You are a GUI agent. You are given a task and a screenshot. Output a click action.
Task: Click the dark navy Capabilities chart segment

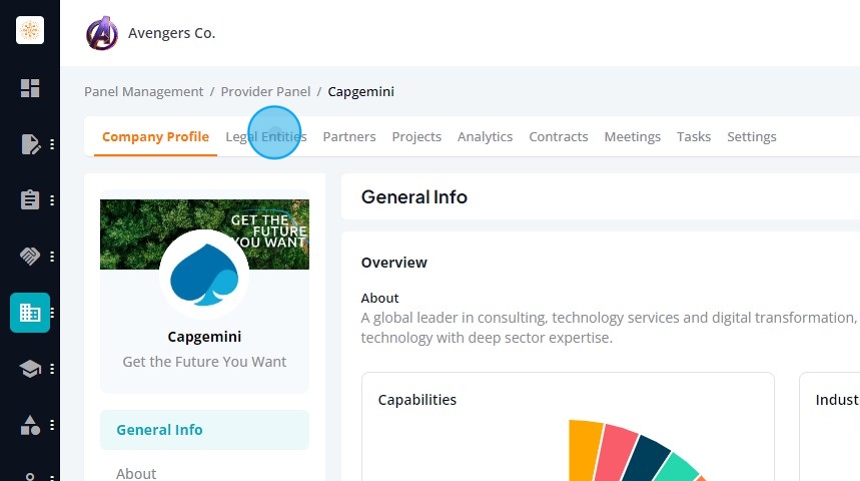point(646,461)
